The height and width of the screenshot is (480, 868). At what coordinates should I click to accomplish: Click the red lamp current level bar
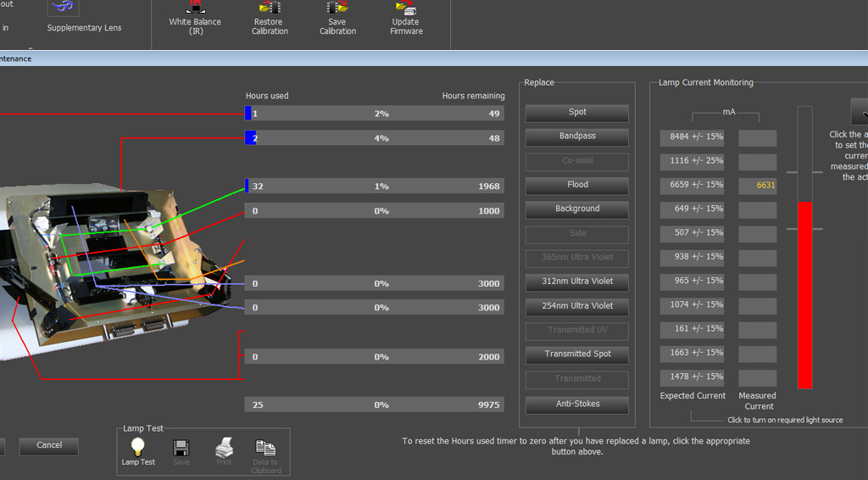(805, 295)
